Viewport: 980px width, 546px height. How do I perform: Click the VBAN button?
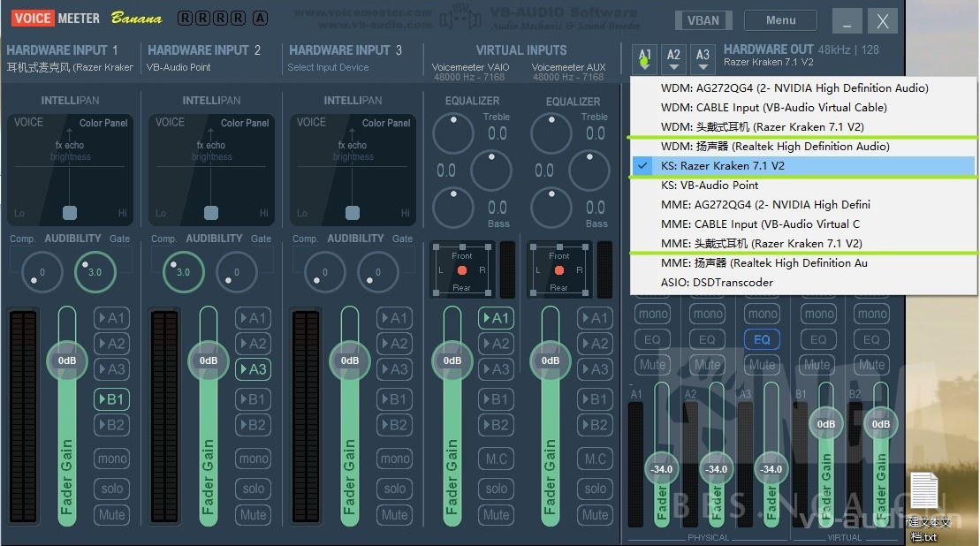click(703, 19)
